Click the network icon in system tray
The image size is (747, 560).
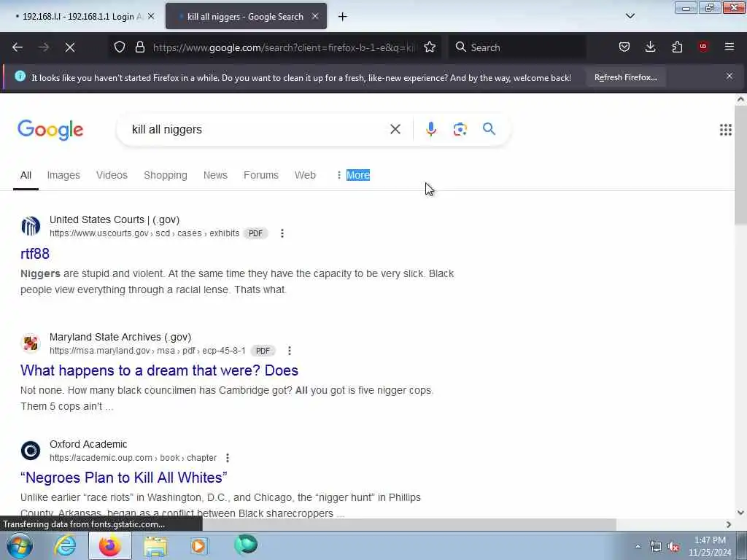(656, 547)
